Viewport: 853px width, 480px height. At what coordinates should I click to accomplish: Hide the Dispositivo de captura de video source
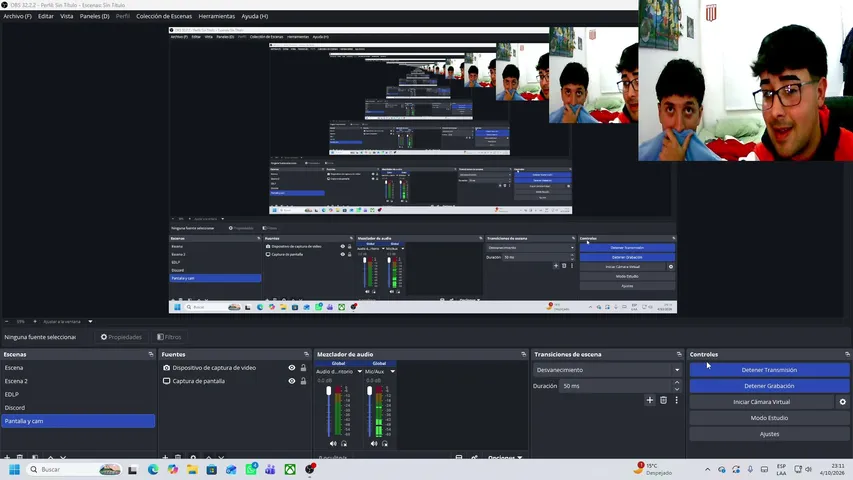point(292,368)
